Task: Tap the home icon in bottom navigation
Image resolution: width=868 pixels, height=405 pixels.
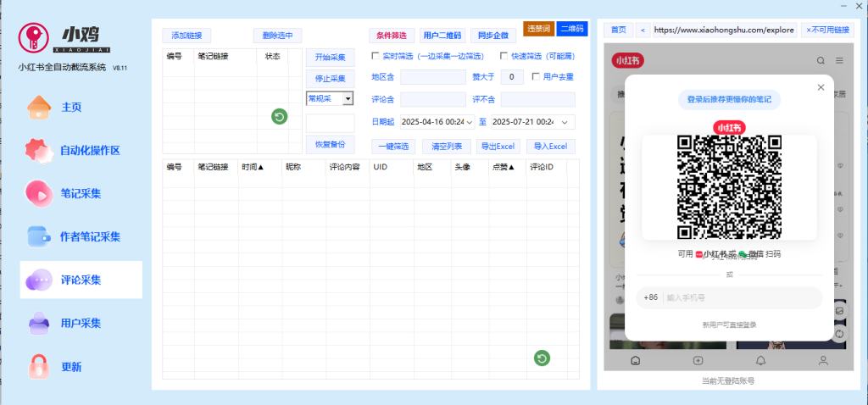Action: click(x=636, y=361)
